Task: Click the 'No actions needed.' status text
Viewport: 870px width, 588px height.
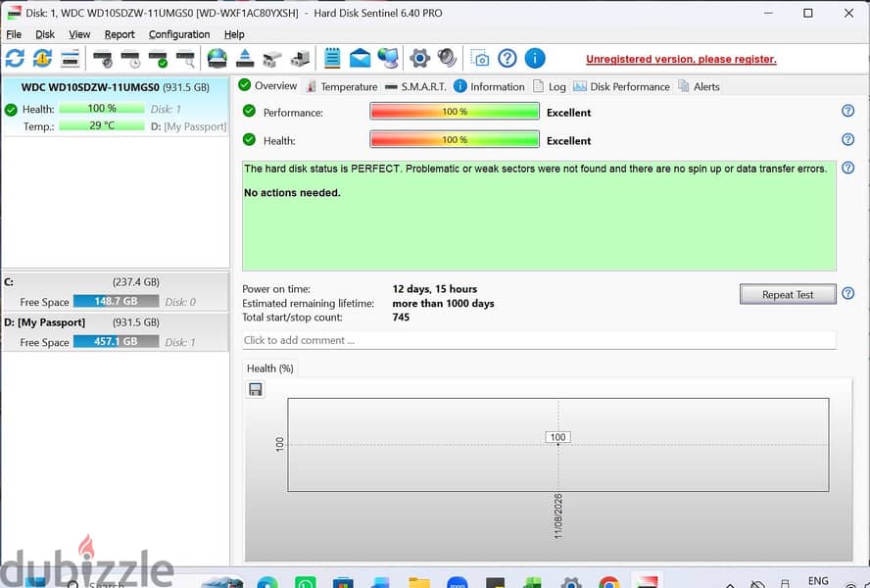Action: coord(292,193)
